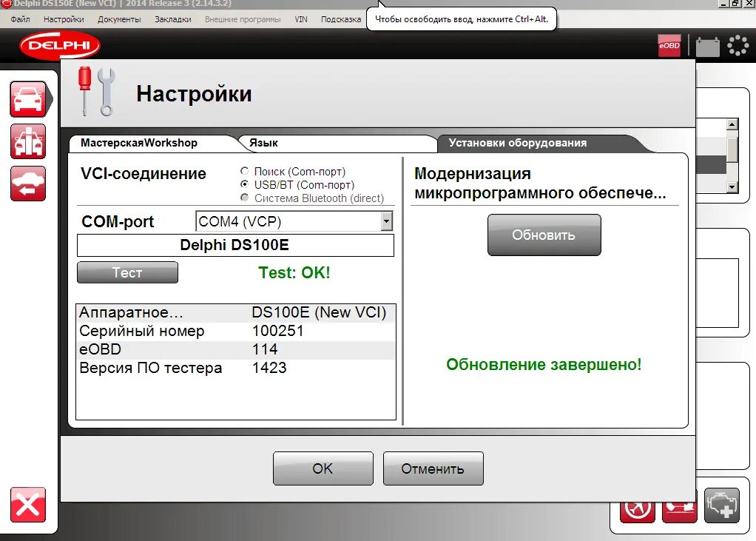Click the Тест button

[x=127, y=272]
